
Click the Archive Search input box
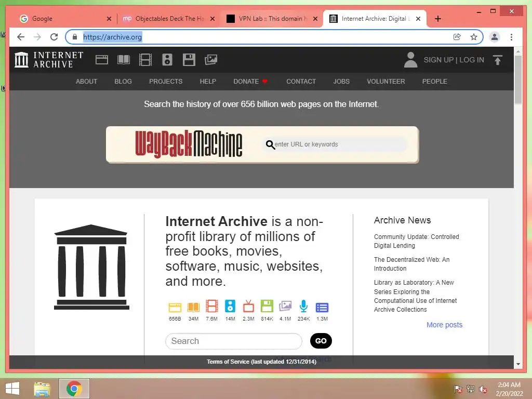point(233,341)
